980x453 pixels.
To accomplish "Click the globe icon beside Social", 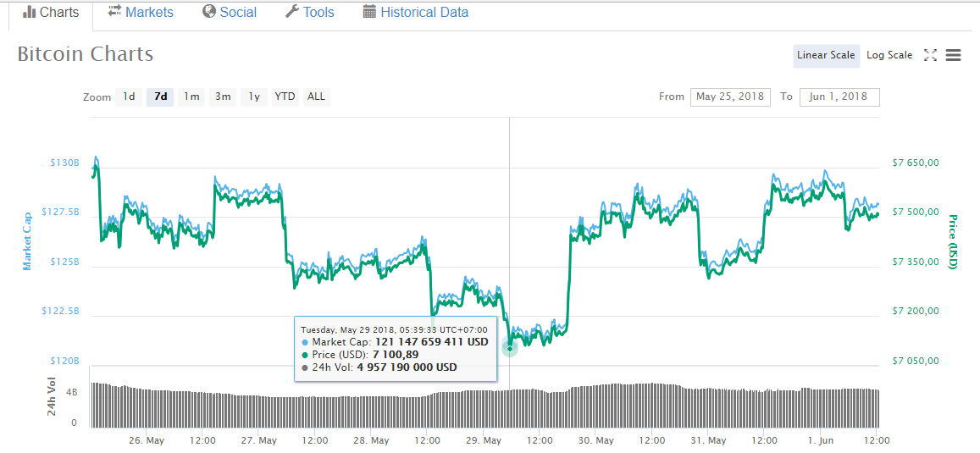I will [x=209, y=11].
